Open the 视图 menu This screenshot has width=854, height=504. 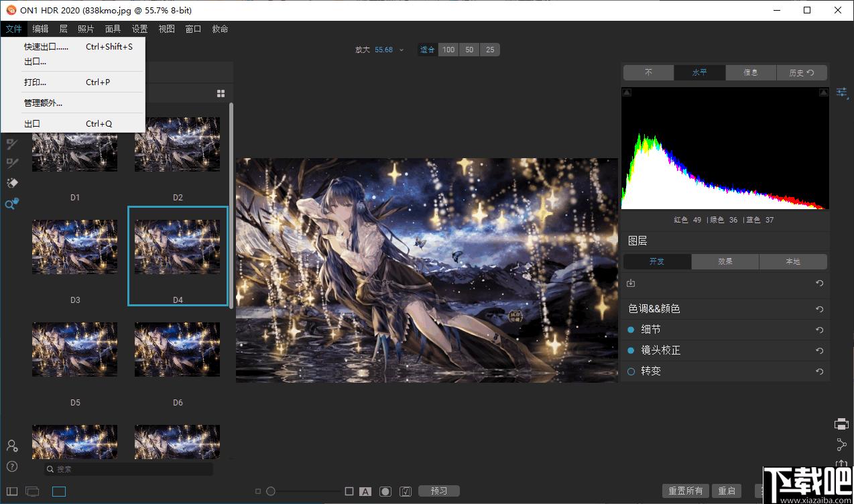tap(166, 29)
